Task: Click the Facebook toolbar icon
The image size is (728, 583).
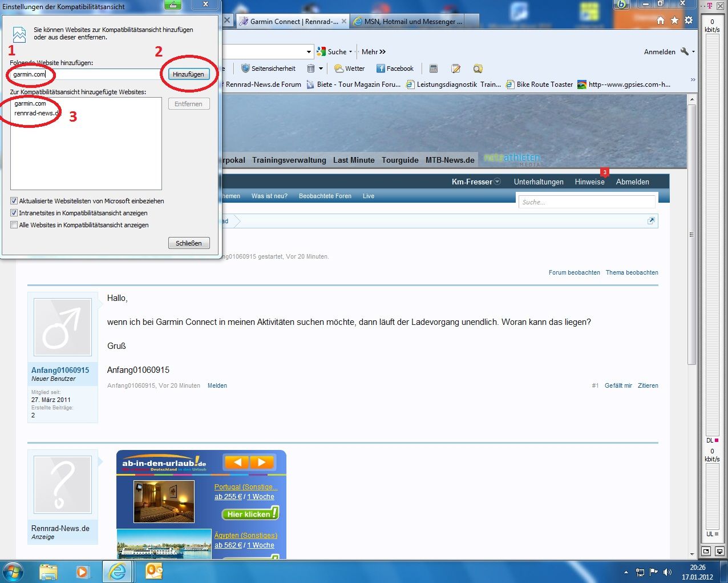Action: 381,69
